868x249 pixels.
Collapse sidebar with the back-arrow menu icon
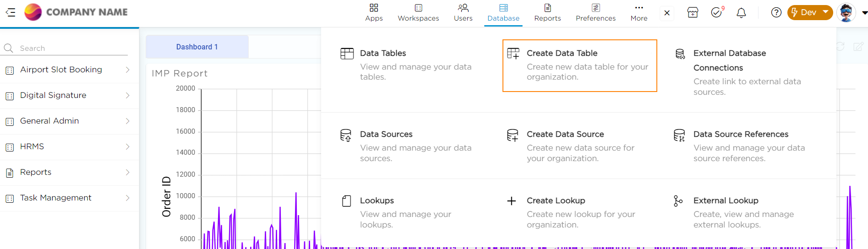pos(10,12)
